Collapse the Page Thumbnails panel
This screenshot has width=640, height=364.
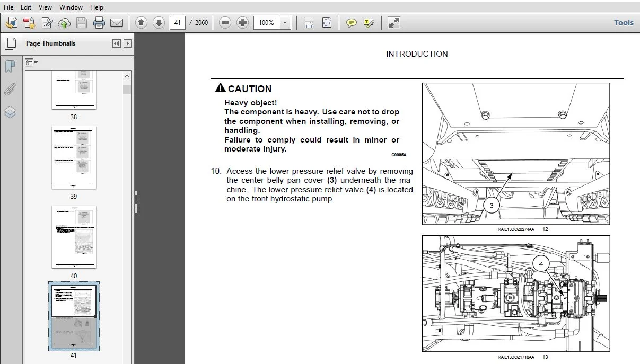pyautogui.click(x=117, y=43)
